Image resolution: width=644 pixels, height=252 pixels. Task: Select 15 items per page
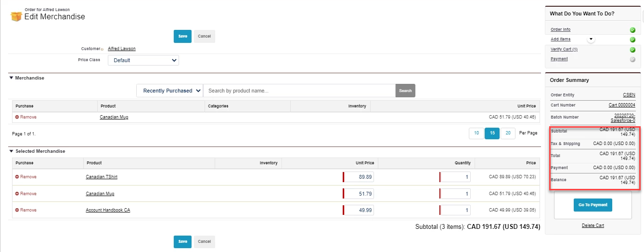(x=492, y=133)
